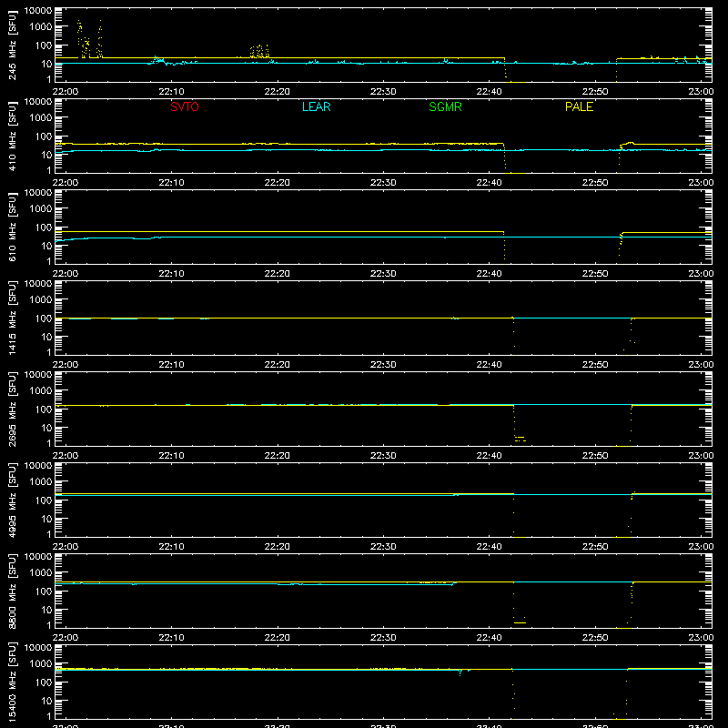
Task: Click 22:50 tick below the 1415 MHz panel
Action: coord(595,365)
